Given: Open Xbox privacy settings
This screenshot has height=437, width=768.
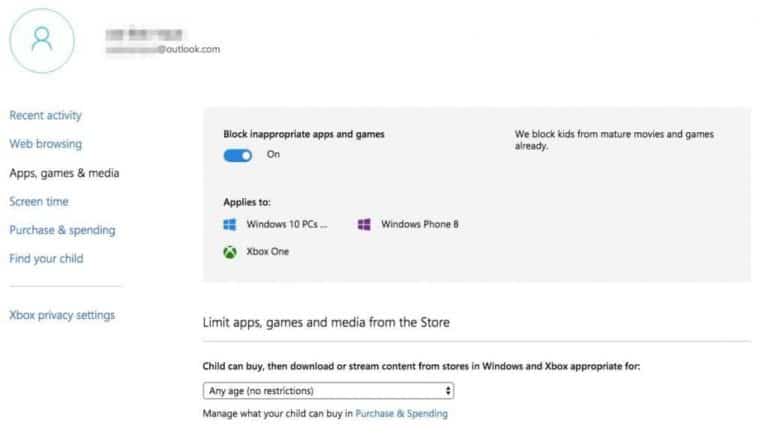Looking at the screenshot, I should coord(62,315).
